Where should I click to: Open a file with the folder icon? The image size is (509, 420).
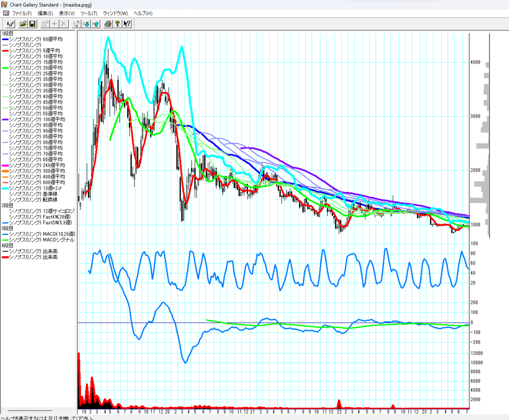click(23, 24)
